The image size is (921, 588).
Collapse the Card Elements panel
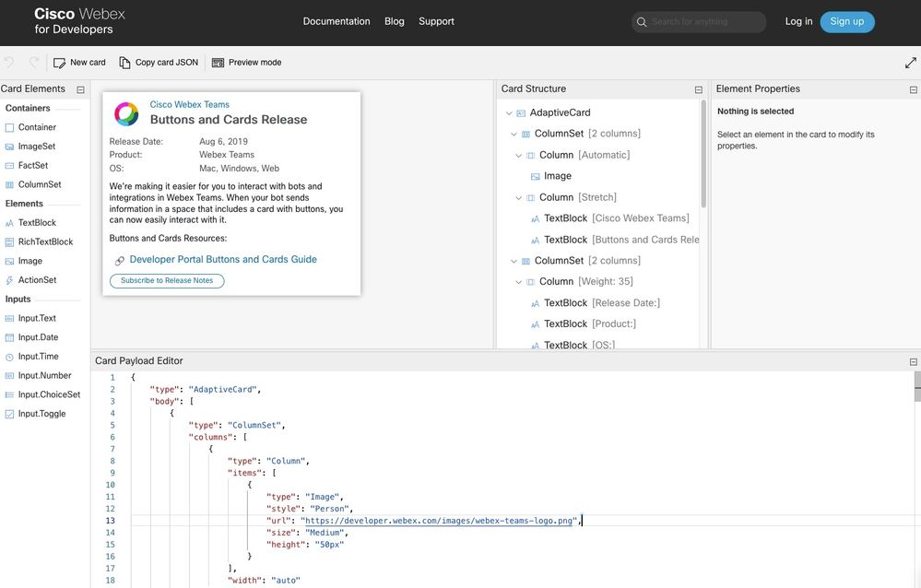80,90
